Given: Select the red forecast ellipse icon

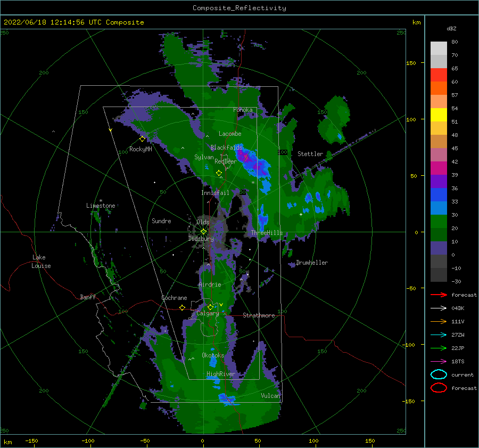Looking at the screenshot, I should [439, 388].
